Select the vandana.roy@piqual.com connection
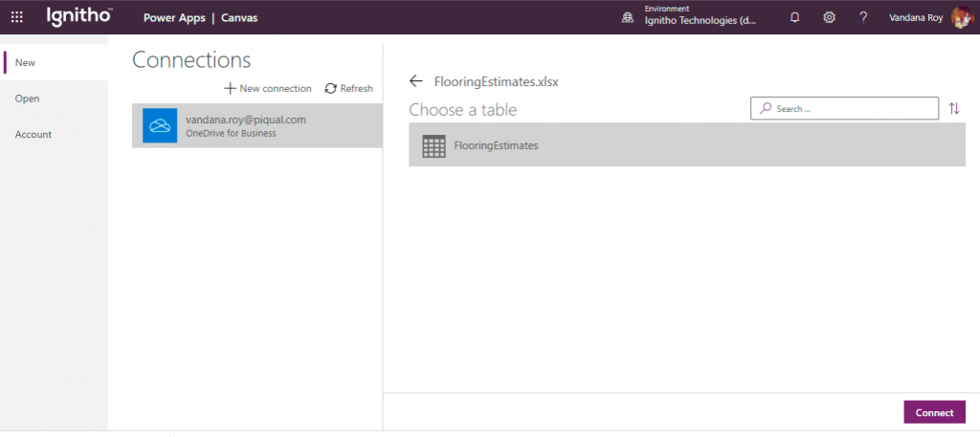980x437 pixels. 256,125
